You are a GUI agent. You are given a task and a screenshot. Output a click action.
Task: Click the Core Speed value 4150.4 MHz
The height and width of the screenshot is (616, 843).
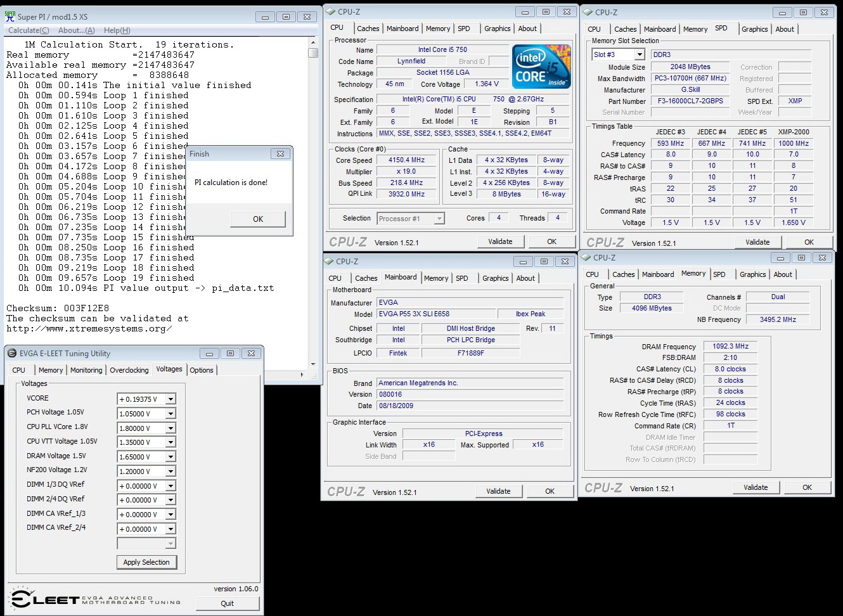coord(407,160)
